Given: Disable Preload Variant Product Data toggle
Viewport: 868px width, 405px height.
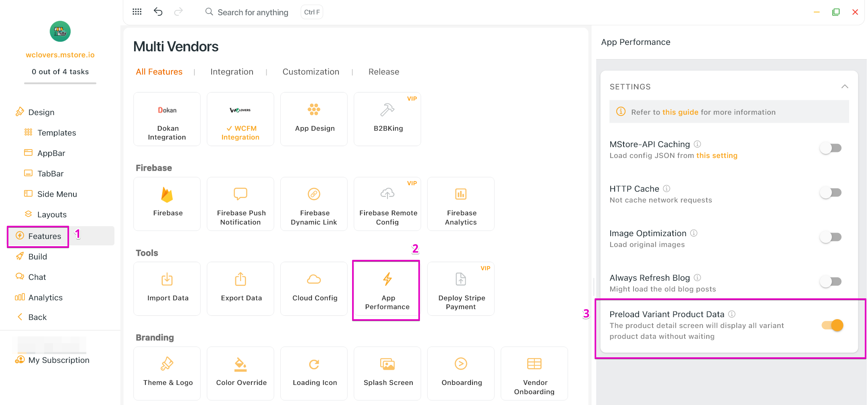Looking at the screenshot, I should [832, 325].
